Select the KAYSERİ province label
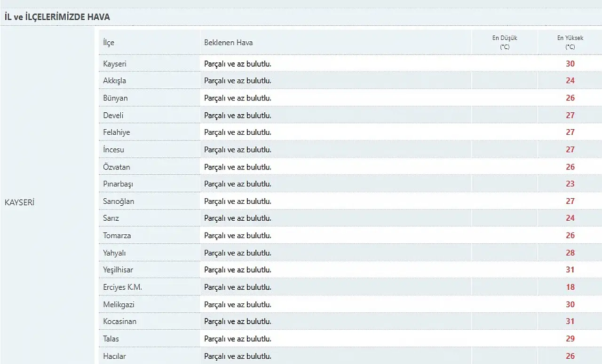This screenshot has height=364, width=602. [x=19, y=202]
